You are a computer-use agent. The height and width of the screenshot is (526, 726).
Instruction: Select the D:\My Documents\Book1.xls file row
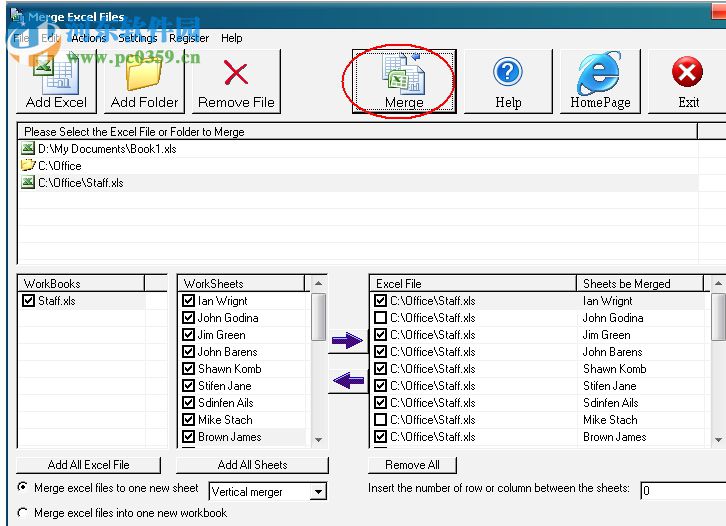[358, 149]
